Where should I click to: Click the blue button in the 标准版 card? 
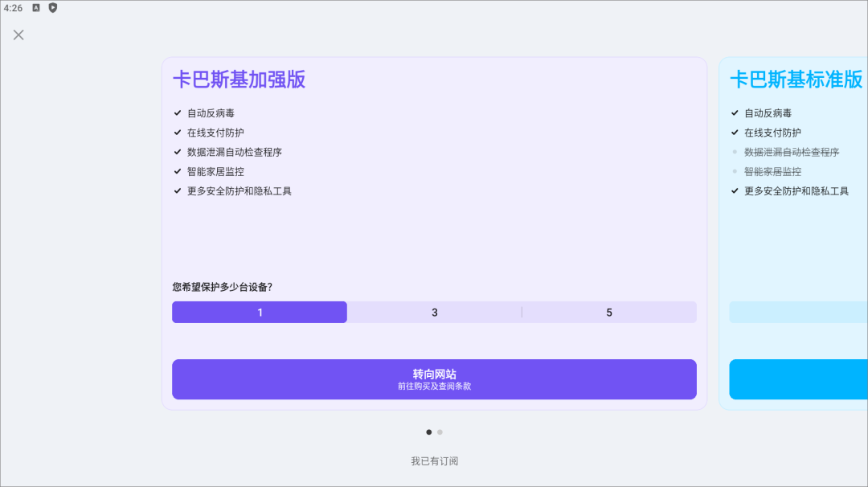[798, 379]
